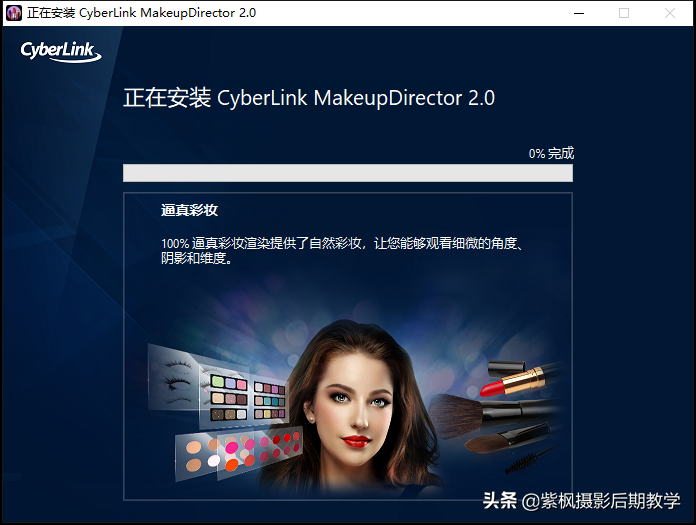Close the installer window

[x=670, y=13]
